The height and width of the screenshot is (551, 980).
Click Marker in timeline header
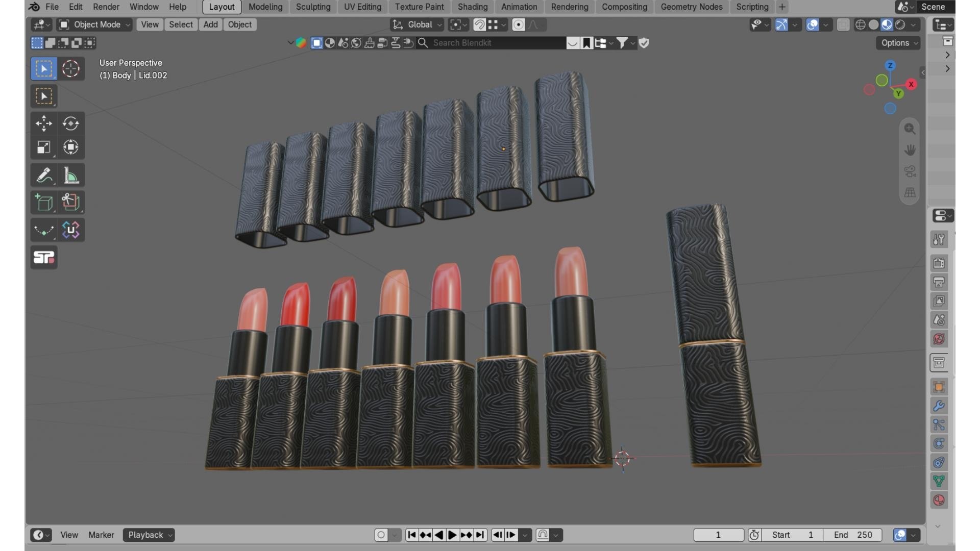pos(101,535)
